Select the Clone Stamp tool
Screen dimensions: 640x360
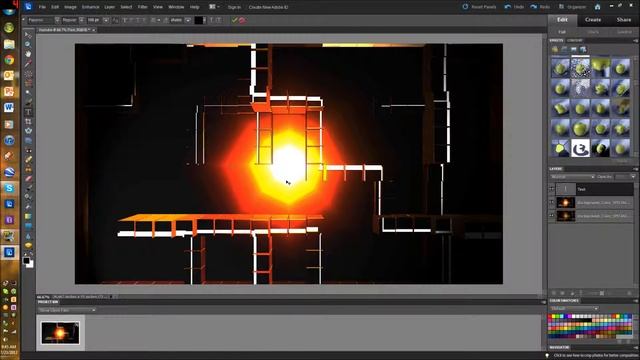[x=28, y=169]
